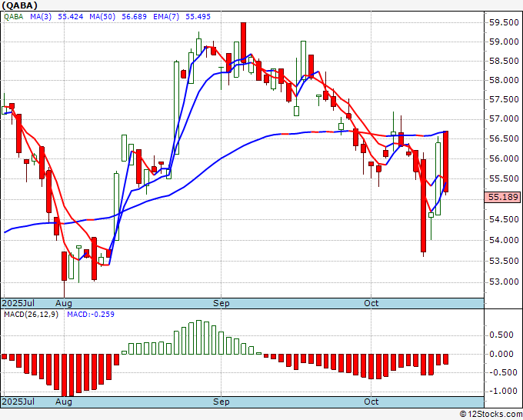
Task: Click the 53.000 price axis label
Action: tap(504, 282)
